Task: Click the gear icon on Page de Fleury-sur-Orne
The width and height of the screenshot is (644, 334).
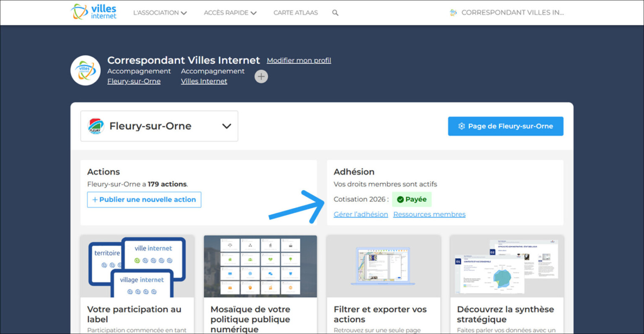Action: [x=462, y=126]
